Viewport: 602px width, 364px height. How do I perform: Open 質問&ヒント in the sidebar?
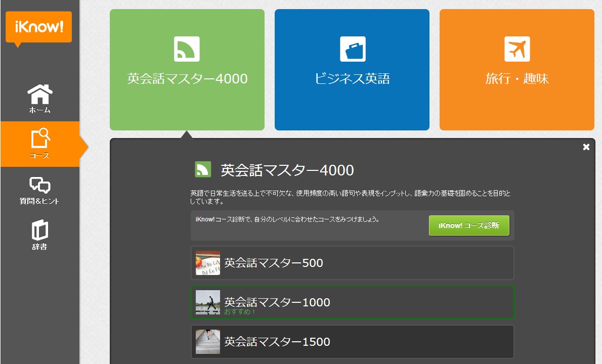[39, 190]
